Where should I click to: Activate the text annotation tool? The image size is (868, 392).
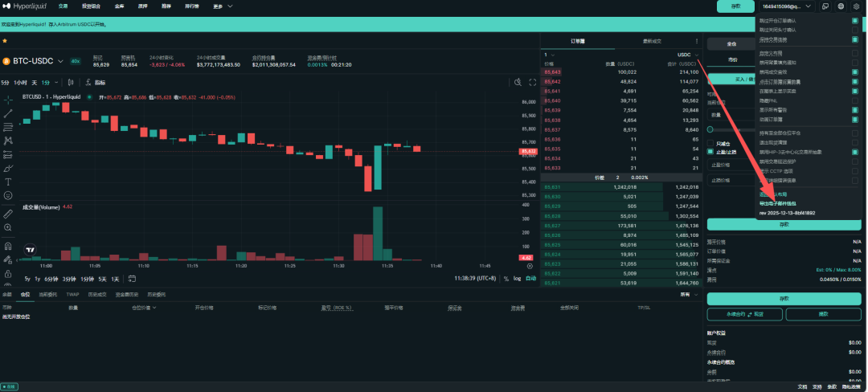point(8,182)
